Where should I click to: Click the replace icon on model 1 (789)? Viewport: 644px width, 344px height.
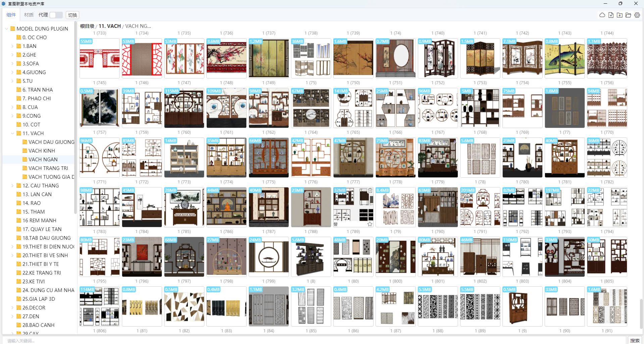[336, 224]
